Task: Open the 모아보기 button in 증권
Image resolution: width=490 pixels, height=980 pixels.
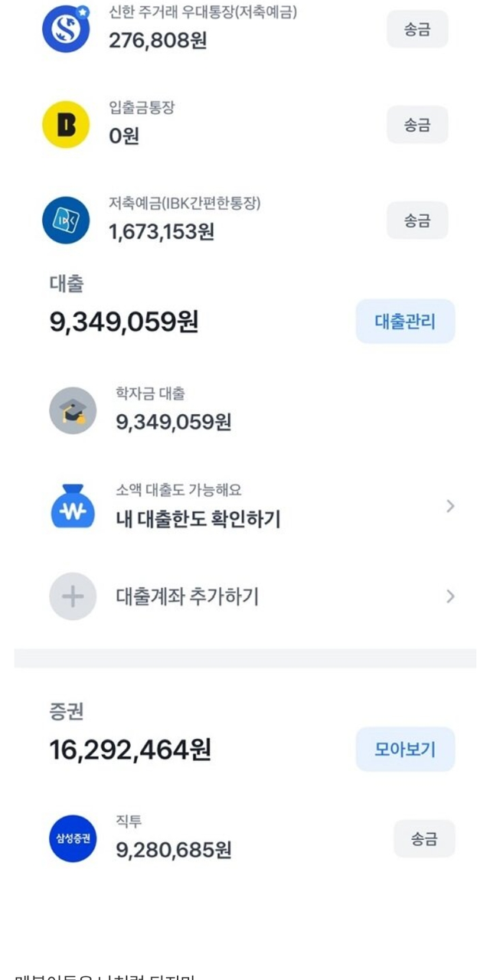Action: (405, 750)
